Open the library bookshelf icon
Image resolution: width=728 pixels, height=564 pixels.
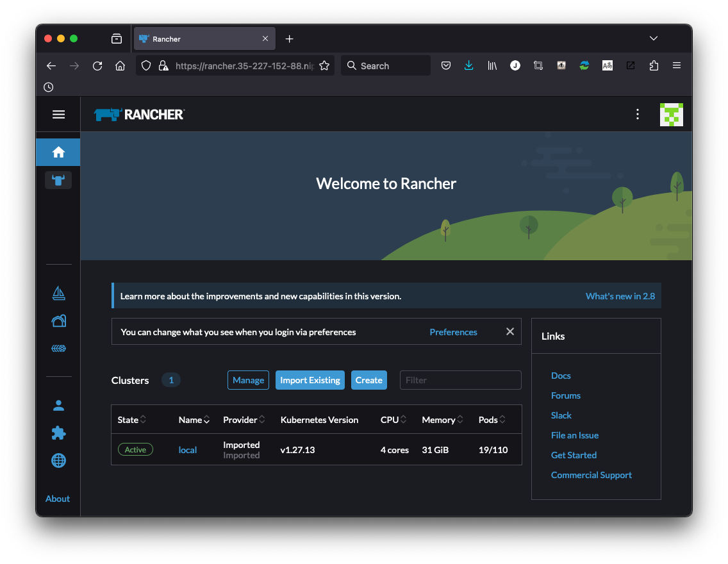pyautogui.click(x=492, y=66)
